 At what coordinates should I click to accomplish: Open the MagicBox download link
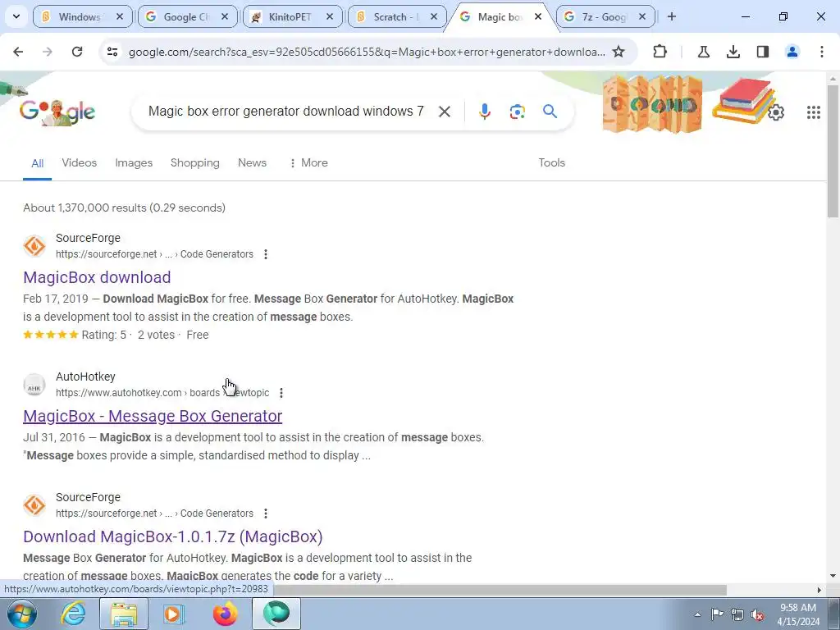[97, 277]
